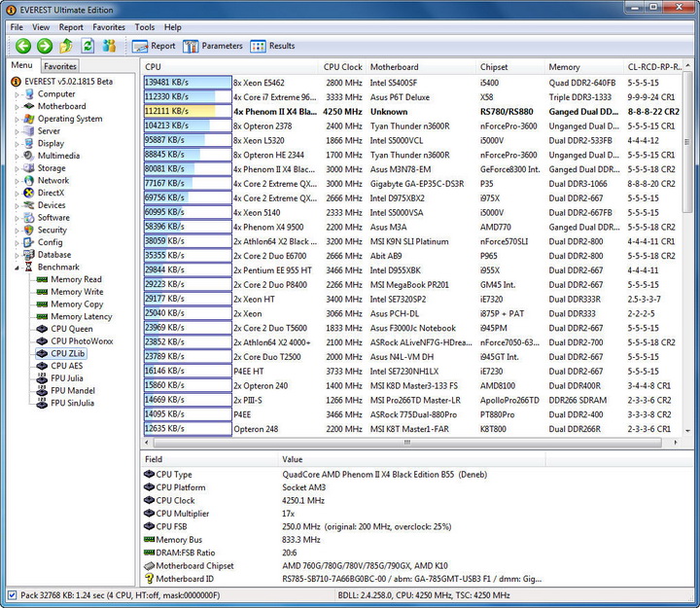This screenshot has height=608, width=700.
Task: Sort by the Memory column header
Action: [584, 67]
